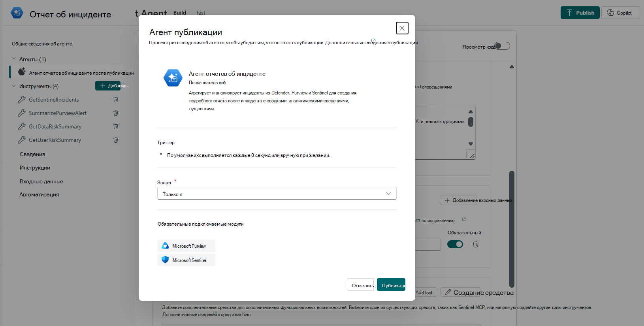Switch to the Build tab
The image size is (644, 326).
pos(180,13)
